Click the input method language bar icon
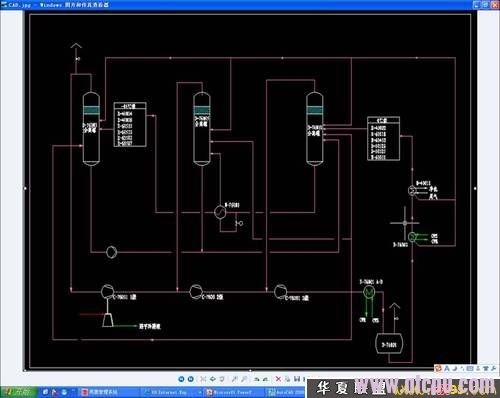Viewport: 500px width, 398px height. tap(438, 368)
